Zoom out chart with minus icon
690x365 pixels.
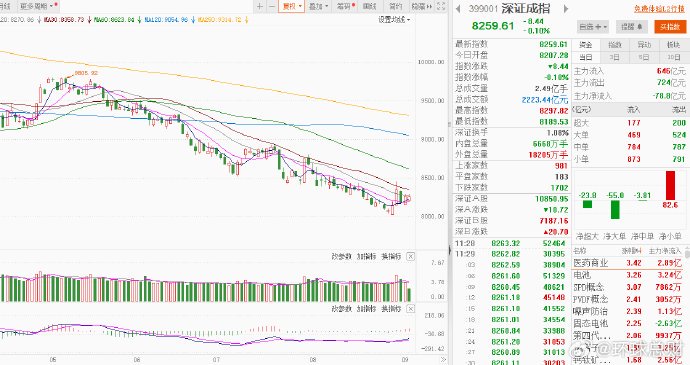pyautogui.click(x=272, y=6)
